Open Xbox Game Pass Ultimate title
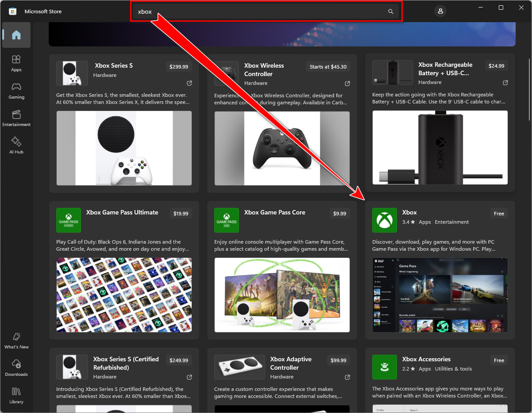Screen dimensions: 532x413 [x=122, y=212]
